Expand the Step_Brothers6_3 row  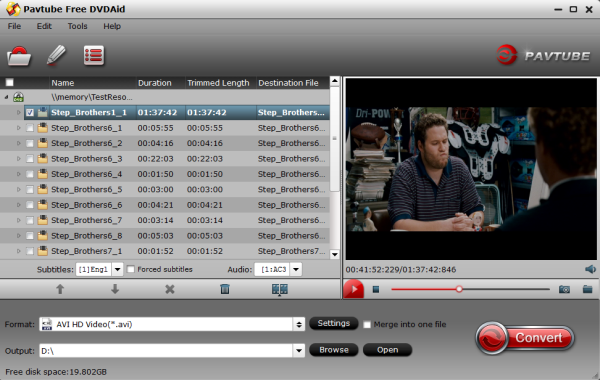pos(18,159)
